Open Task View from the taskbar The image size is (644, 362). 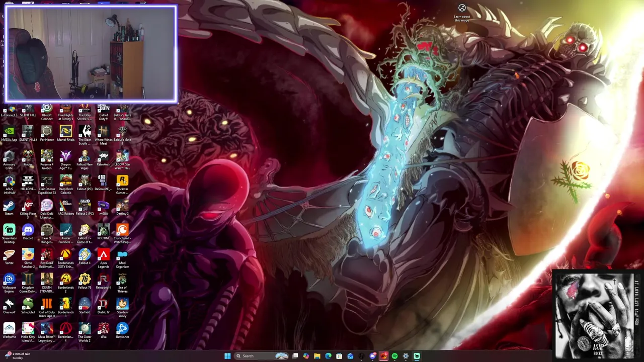click(x=295, y=356)
